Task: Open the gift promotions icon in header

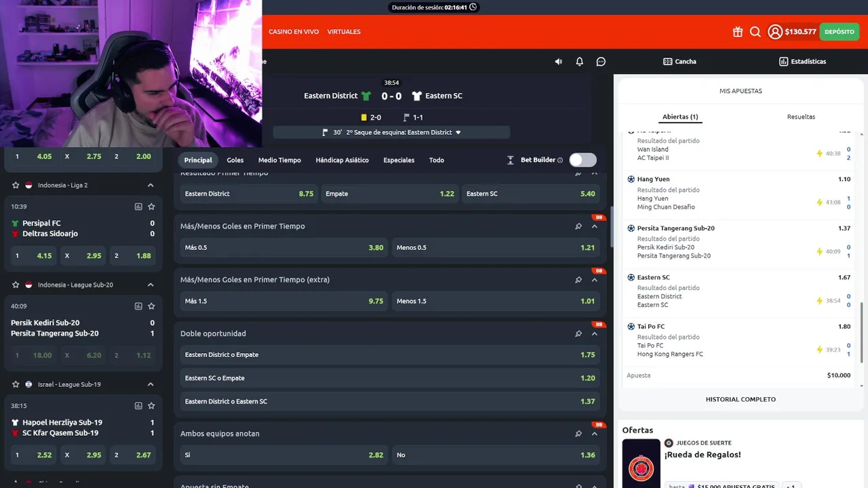Action: point(738,32)
